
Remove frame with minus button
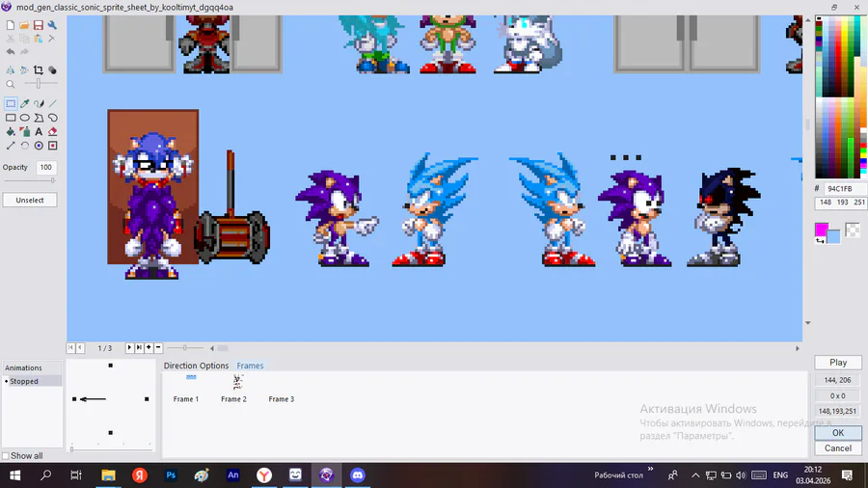(158, 347)
